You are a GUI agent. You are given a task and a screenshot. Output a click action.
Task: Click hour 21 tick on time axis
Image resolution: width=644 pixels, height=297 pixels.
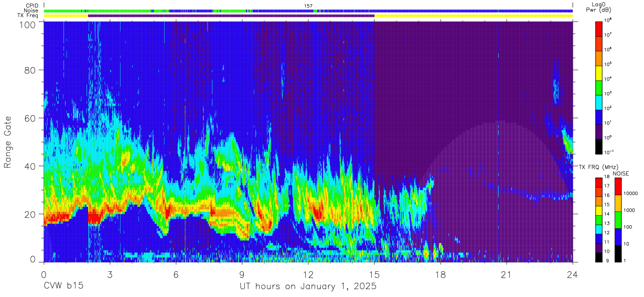point(506,274)
